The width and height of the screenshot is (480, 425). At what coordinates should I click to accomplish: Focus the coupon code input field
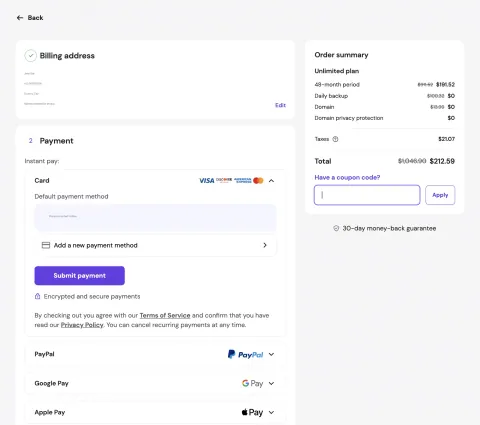367,195
